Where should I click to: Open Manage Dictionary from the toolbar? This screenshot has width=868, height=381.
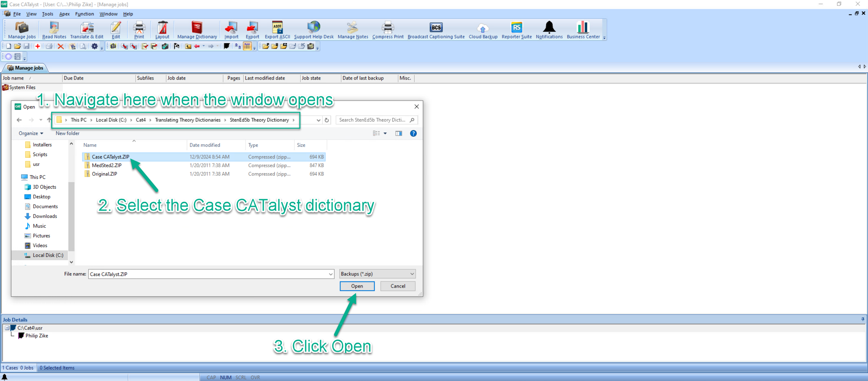[x=197, y=30]
